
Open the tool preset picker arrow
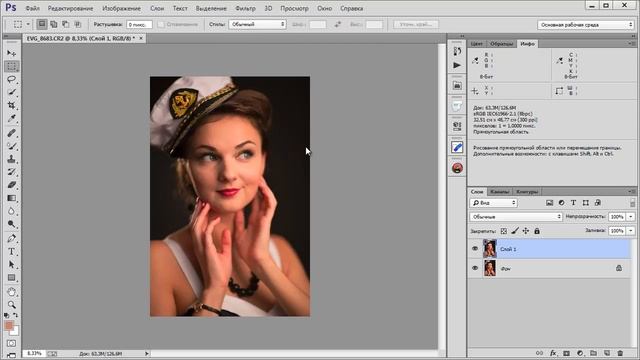click(x=28, y=24)
